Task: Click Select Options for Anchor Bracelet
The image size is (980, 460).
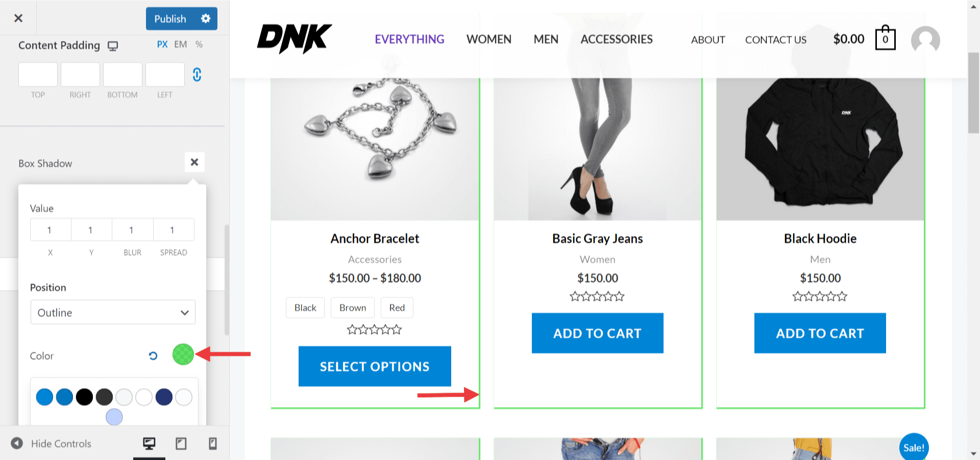Action: (x=374, y=366)
